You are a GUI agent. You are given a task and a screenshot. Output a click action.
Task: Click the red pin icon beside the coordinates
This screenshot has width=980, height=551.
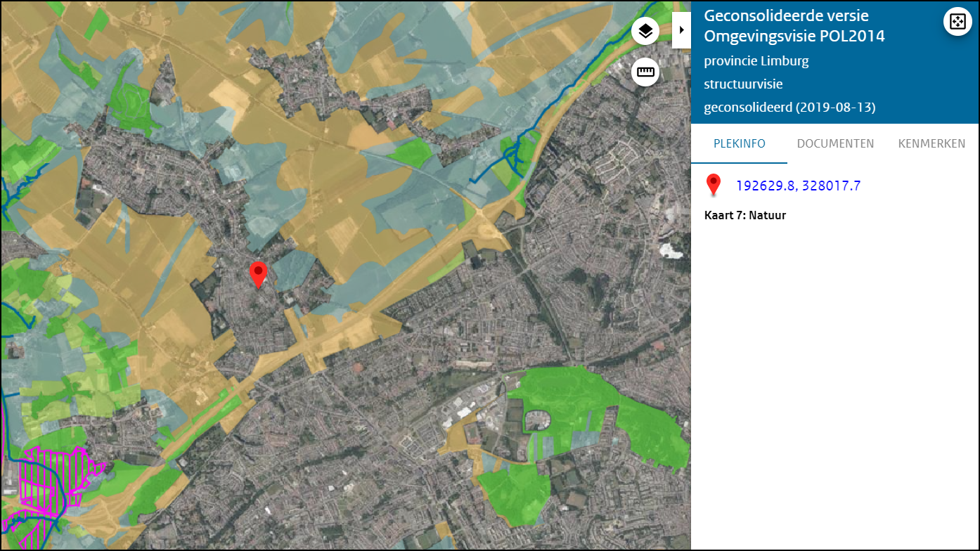coord(714,185)
